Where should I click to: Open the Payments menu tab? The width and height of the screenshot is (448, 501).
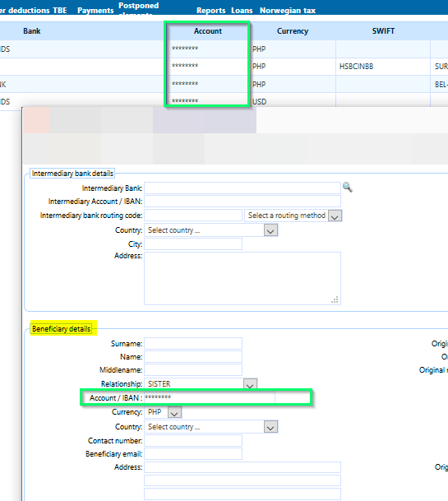(x=95, y=10)
